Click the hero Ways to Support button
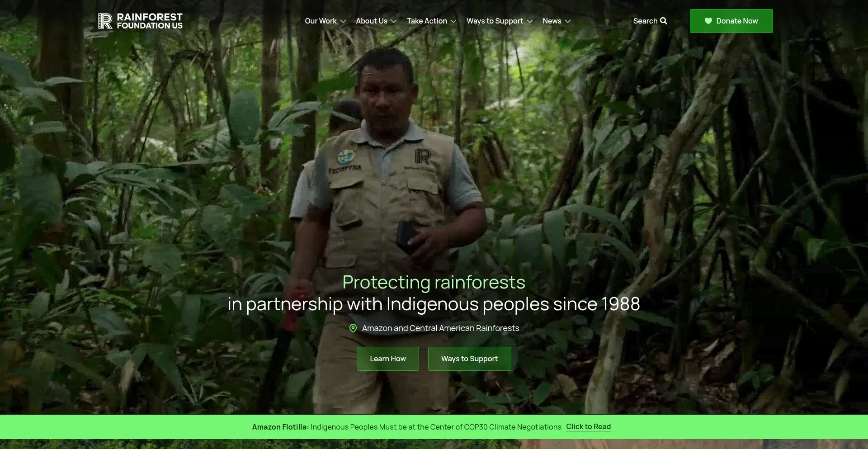 click(469, 359)
